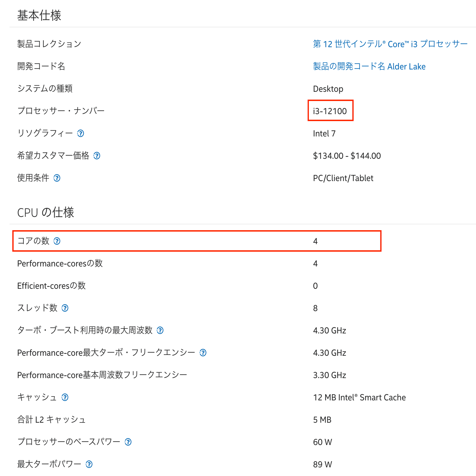Open help icon beside 希望カスタマー価格

point(97,156)
